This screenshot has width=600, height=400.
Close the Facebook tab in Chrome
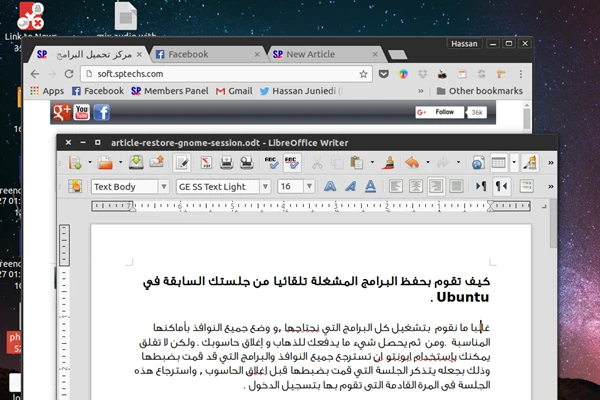257,54
